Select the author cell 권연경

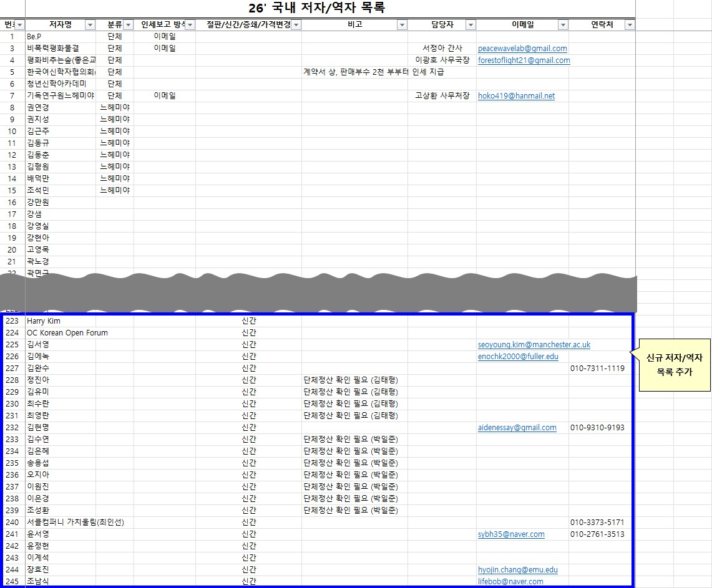(61, 107)
